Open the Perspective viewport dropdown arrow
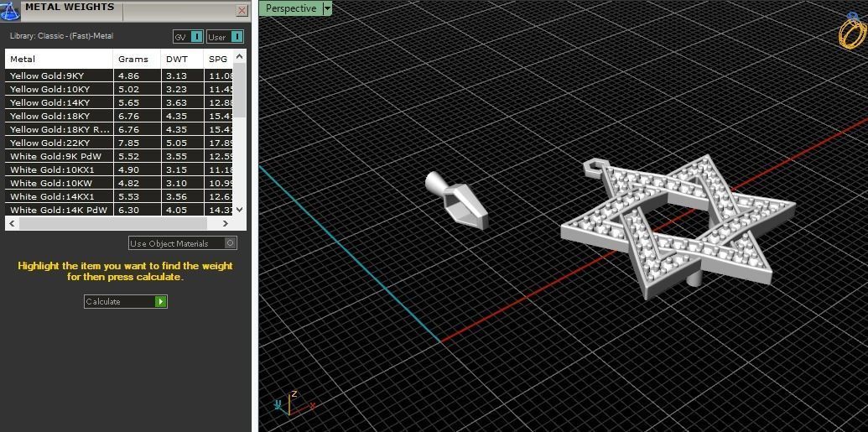Screen dimensions: 868x432 pos(327,8)
